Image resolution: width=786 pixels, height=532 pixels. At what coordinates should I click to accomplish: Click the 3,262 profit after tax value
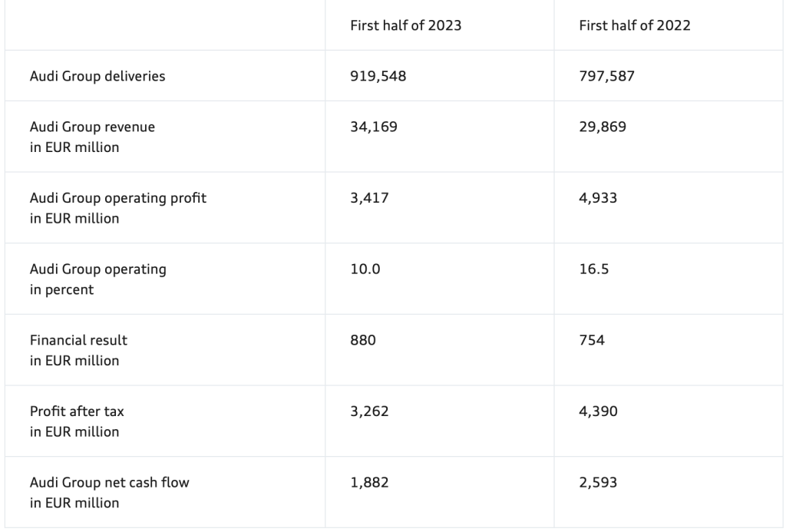369,411
